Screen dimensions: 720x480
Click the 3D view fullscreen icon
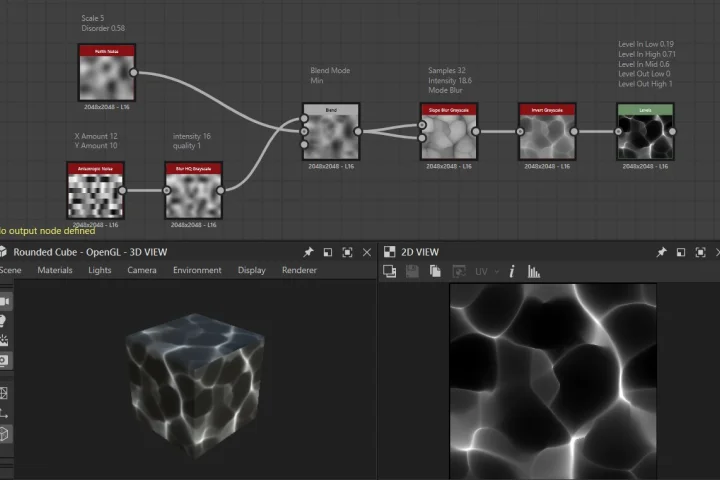(347, 252)
